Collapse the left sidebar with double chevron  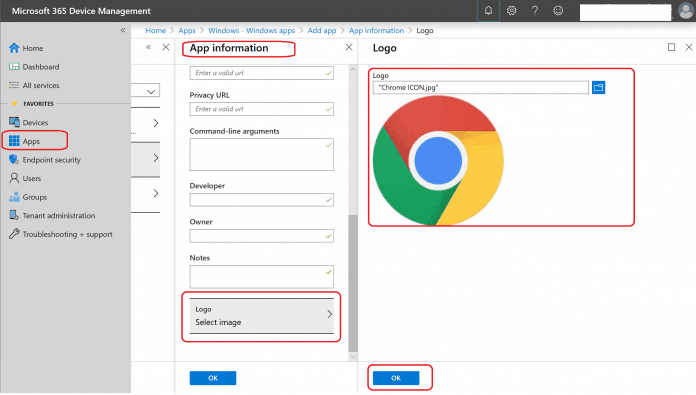[123, 30]
